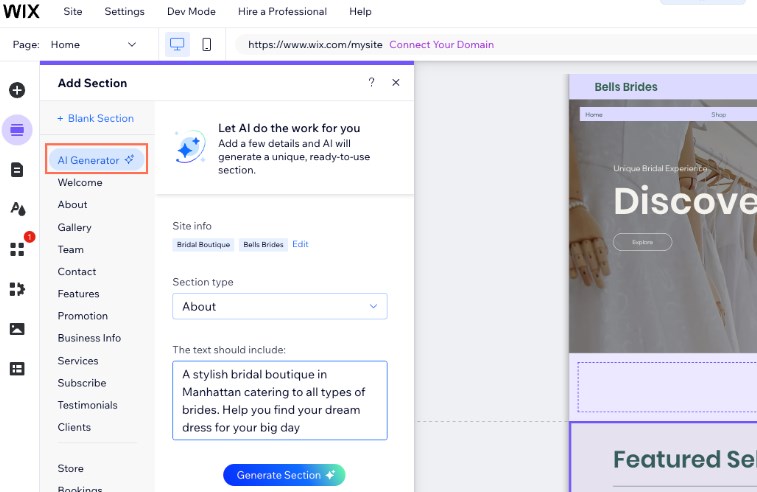Click the Bells Brides site title on canvas

(x=626, y=87)
